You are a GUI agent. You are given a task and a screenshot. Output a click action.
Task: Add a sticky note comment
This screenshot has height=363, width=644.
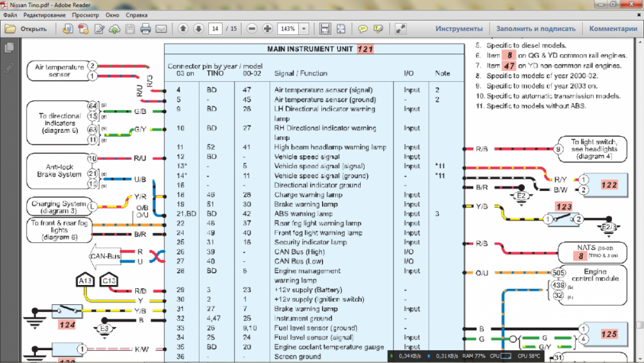363,29
